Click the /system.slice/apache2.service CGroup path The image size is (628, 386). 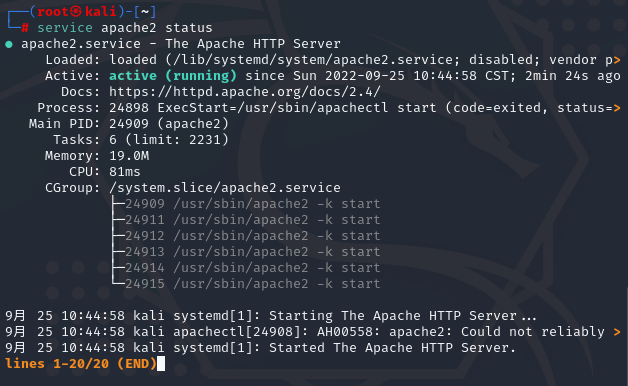[225, 188]
